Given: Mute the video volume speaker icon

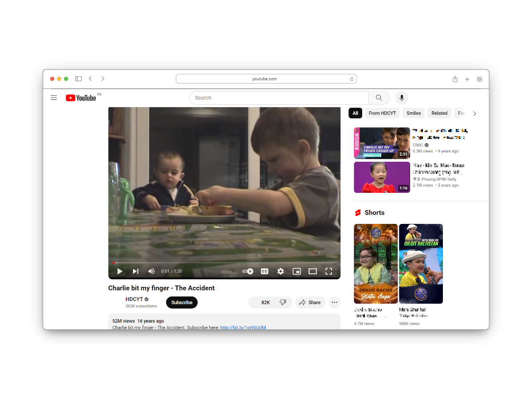Looking at the screenshot, I should (x=152, y=271).
